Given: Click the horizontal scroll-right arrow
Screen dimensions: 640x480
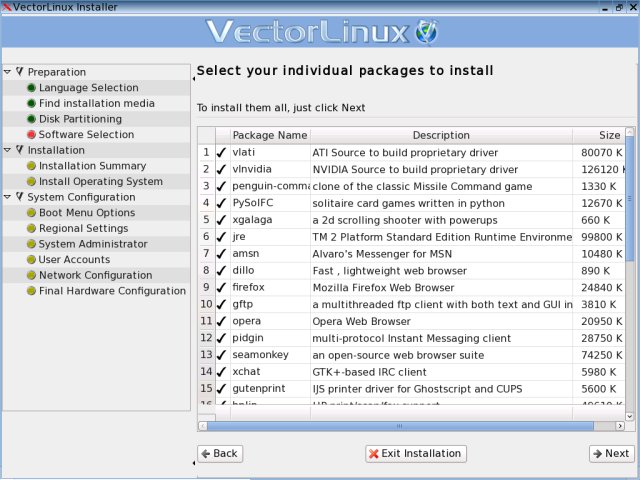Looking at the screenshot, I should pyautogui.click(x=620, y=426).
